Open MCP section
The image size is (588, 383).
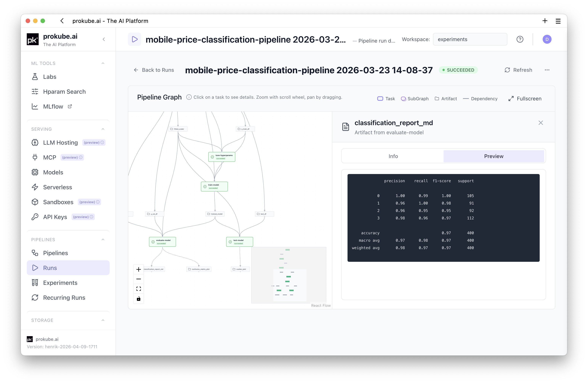pos(68,157)
